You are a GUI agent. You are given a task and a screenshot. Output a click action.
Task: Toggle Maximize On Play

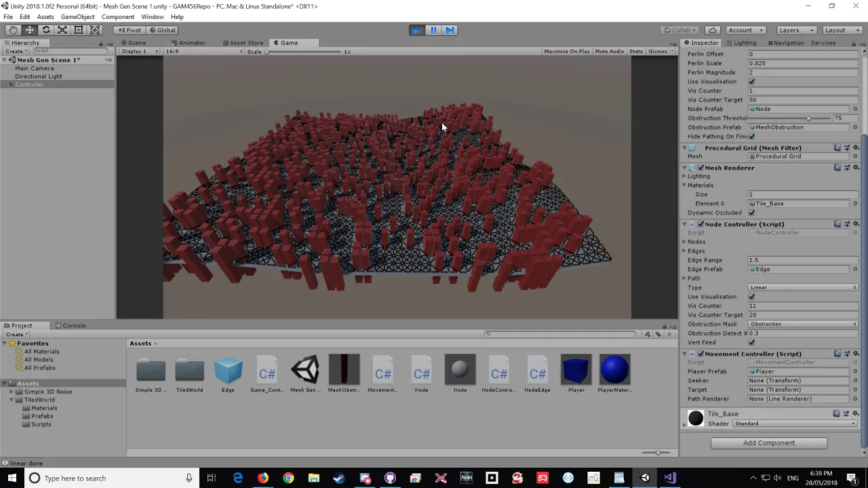pos(566,52)
